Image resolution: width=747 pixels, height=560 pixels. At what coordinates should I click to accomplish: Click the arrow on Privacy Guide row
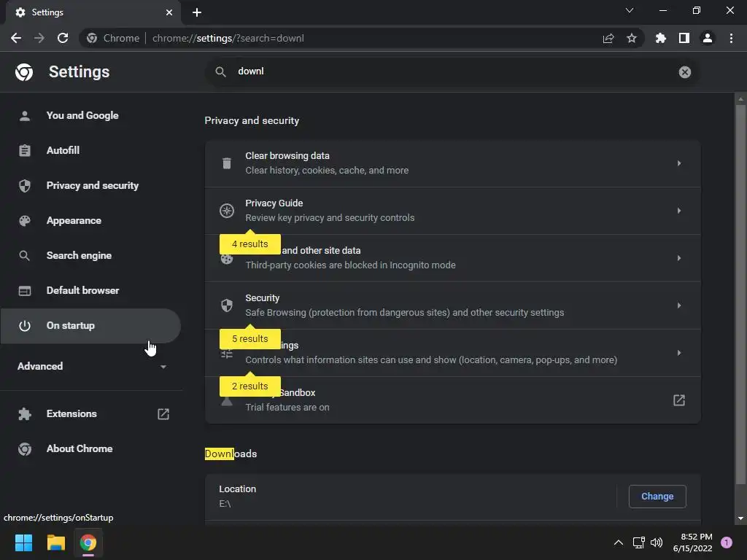(679, 211)
